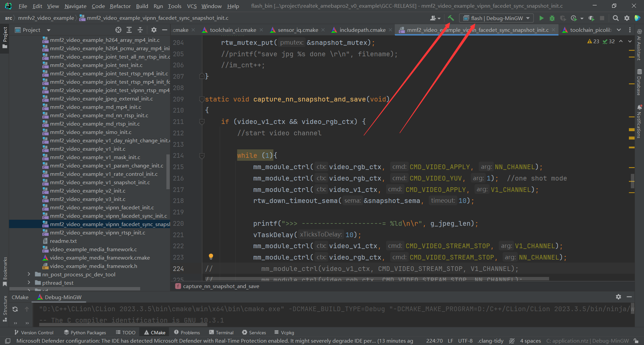Open Structure tool window
The image size is (644, 345).
coord(5,308)
